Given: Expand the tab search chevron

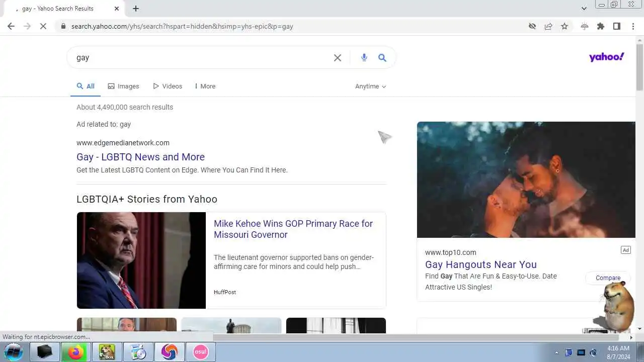Looking at the screenshot, I should 584,9.
